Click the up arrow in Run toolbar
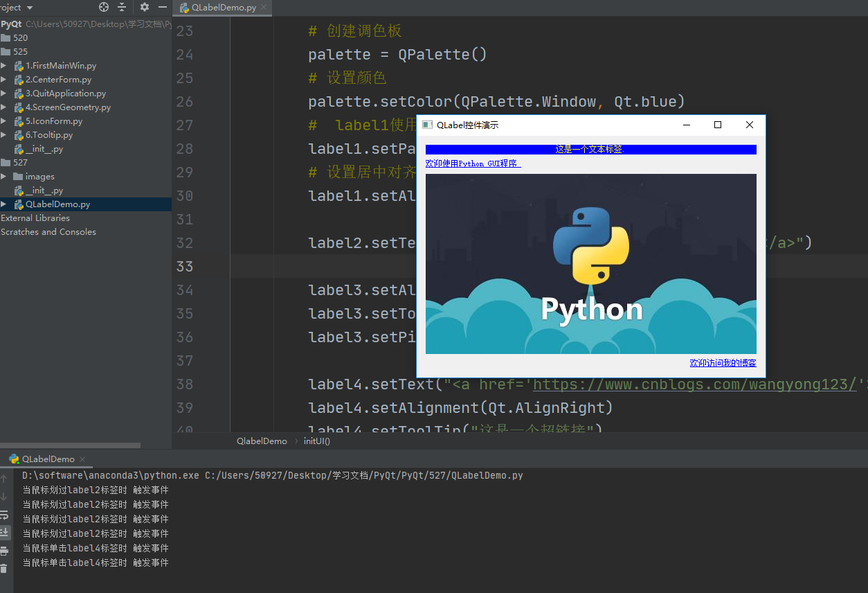Screen dimensions: 868x593 tap(4, 479)
